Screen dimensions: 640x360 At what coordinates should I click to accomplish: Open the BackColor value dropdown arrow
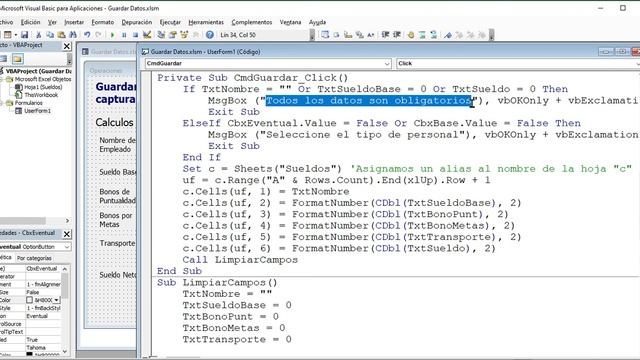tap(57, 300)
